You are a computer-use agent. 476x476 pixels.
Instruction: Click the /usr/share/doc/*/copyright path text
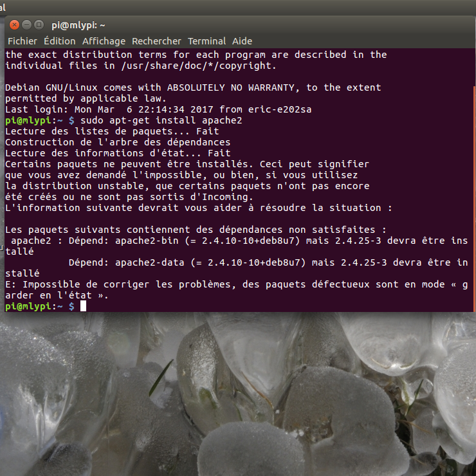tap(199, 66)
